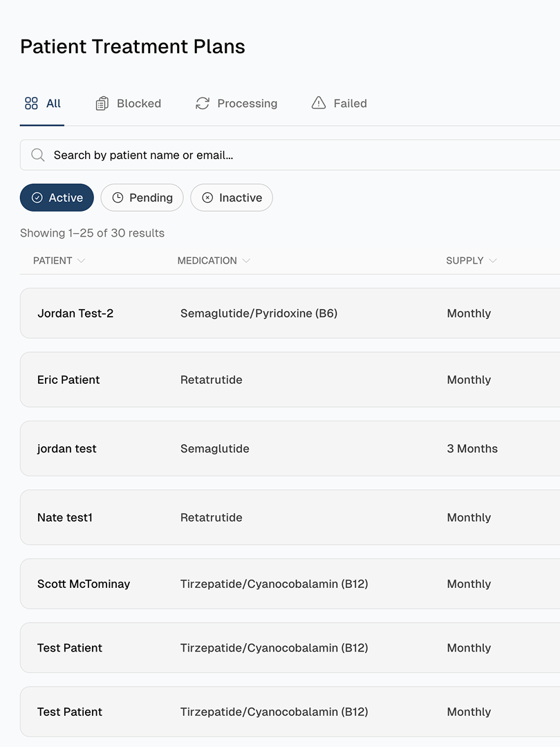Click Retatrutide in Nate test1 row
Screen dimensions: 560x747
[211, 517]
